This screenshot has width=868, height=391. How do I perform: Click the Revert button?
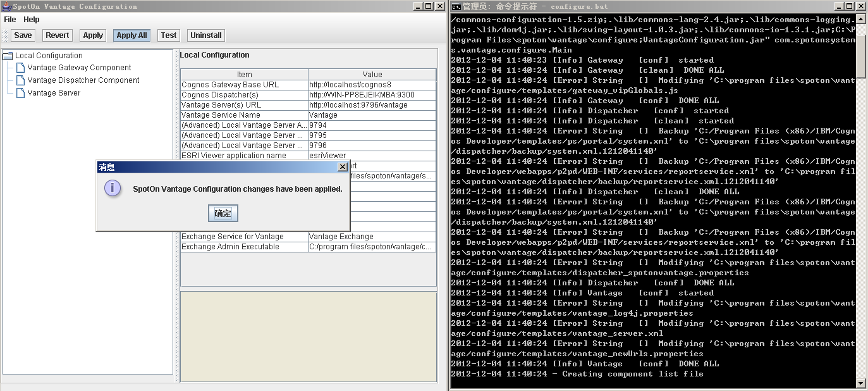pyautogui.click(x=58, y=35)
